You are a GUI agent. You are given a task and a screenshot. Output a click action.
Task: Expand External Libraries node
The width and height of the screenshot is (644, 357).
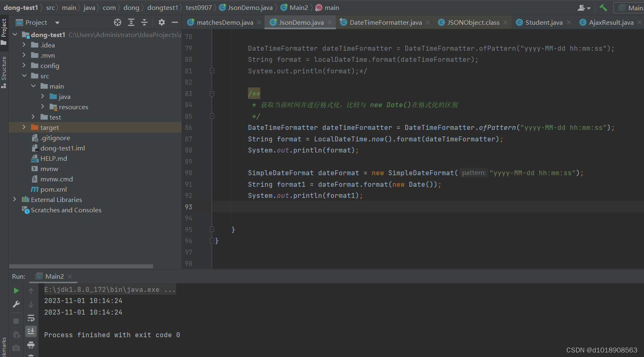[15, 200]
